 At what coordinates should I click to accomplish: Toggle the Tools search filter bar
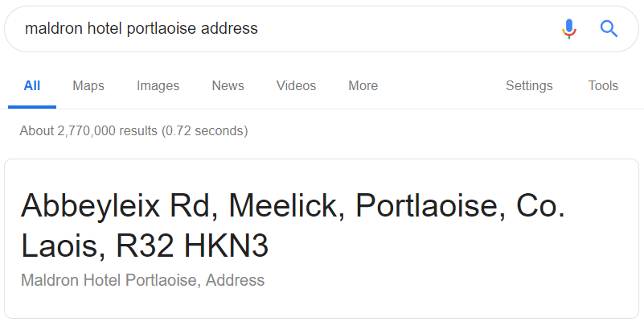(x=603, y=86)
